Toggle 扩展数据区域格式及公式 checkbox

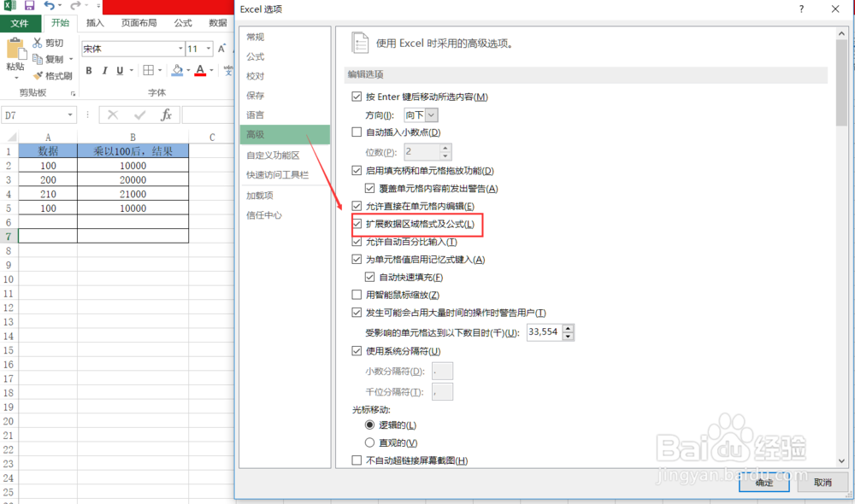point(357,224)
